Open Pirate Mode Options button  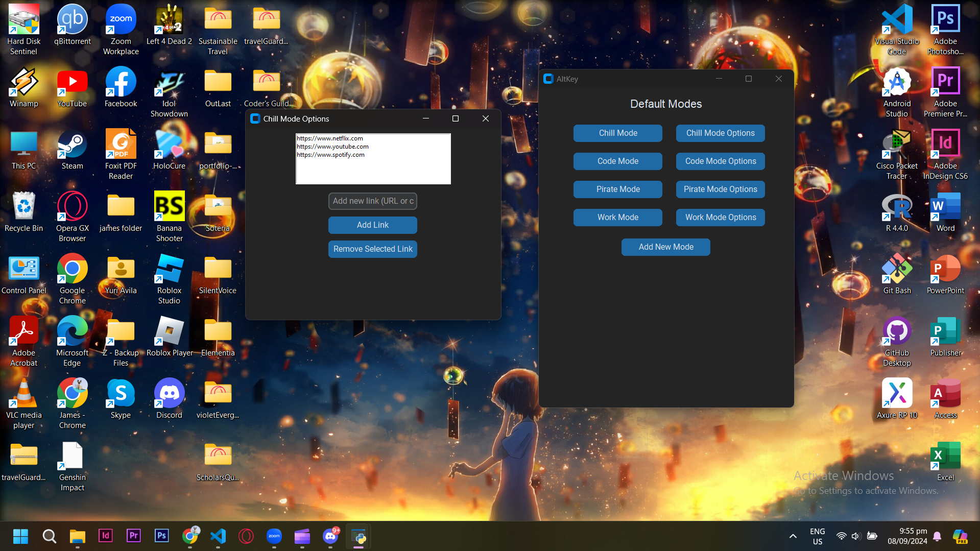point(720,189)
